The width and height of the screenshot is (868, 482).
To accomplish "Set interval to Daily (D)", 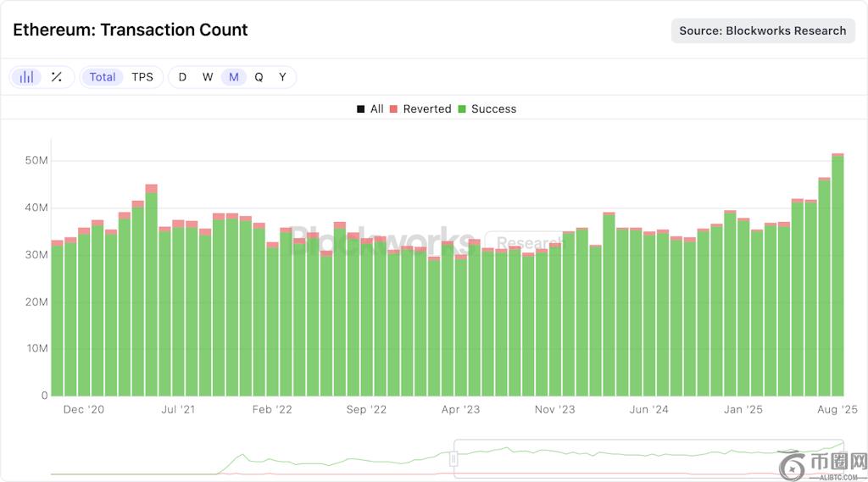I will pos(182,77).
